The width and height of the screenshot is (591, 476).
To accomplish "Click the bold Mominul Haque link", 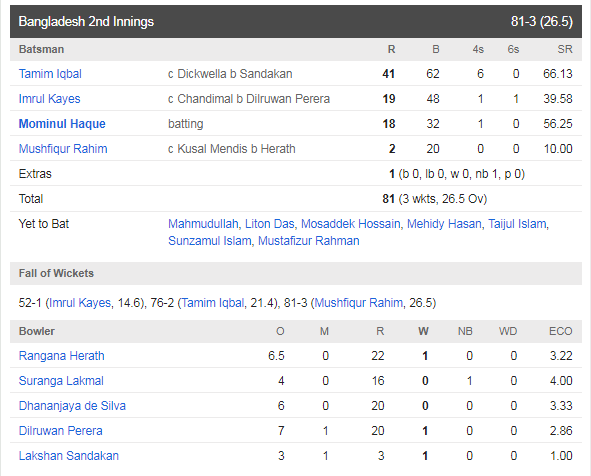I will coord(62,124).
